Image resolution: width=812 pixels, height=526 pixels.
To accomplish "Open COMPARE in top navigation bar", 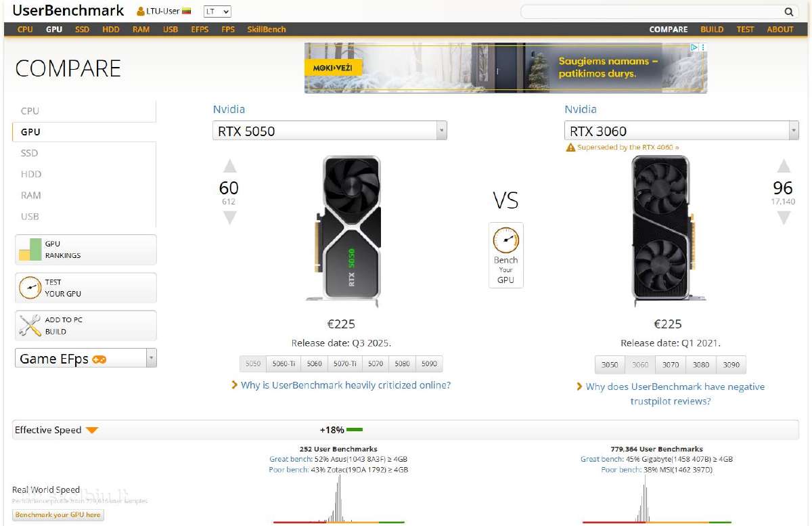I will pos(668,29).
